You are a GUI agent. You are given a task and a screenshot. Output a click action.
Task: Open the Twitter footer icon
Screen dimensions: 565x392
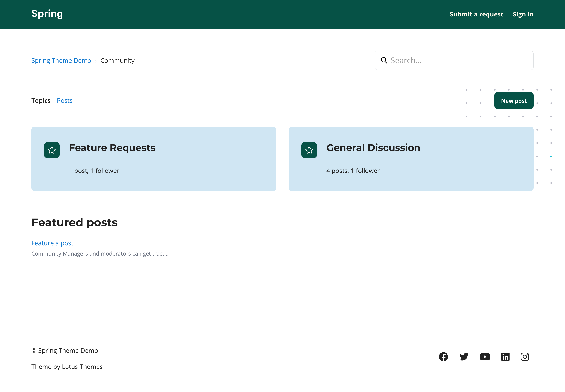(464, 357)
